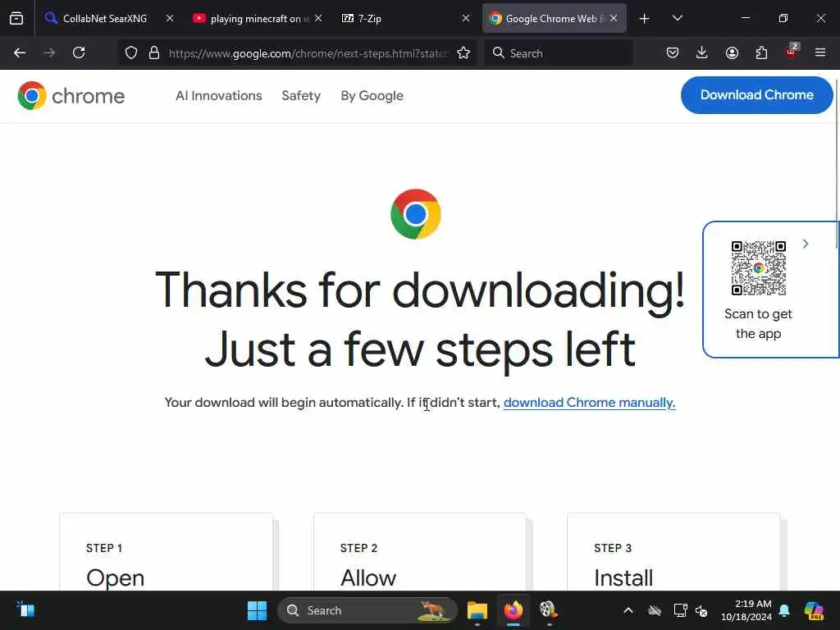Close the 7-Zip tab
840x630 pixels.
click(466, 18)
